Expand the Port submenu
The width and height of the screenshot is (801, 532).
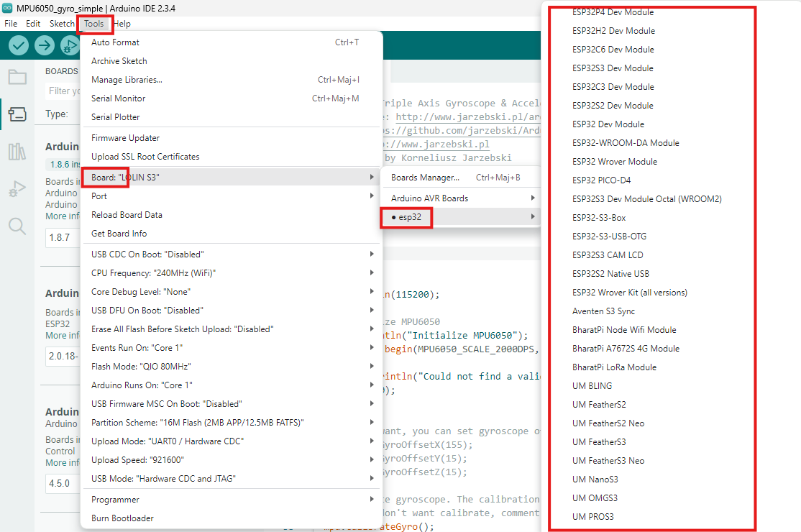click(x=232, y=196)
